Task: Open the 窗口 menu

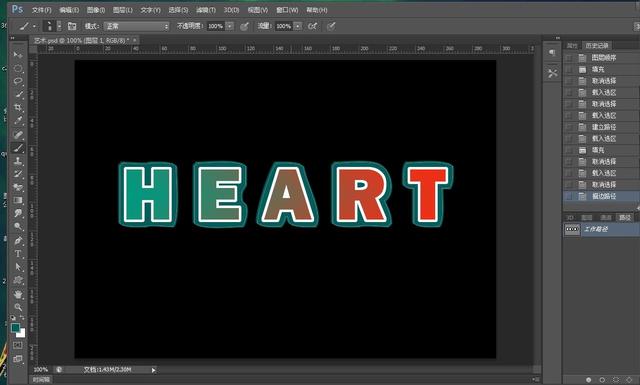Action: [x=287, y=10]
